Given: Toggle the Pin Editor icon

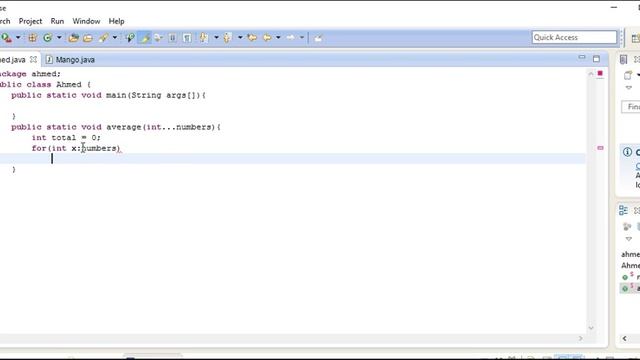Looking at the screenshot, I should point(318,38).
